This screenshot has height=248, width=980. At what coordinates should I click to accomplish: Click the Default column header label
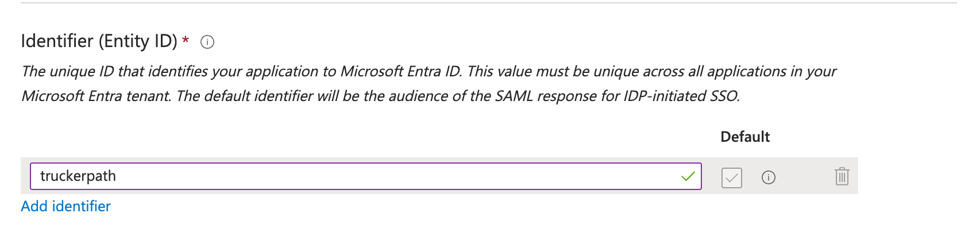tap(745, 137)
